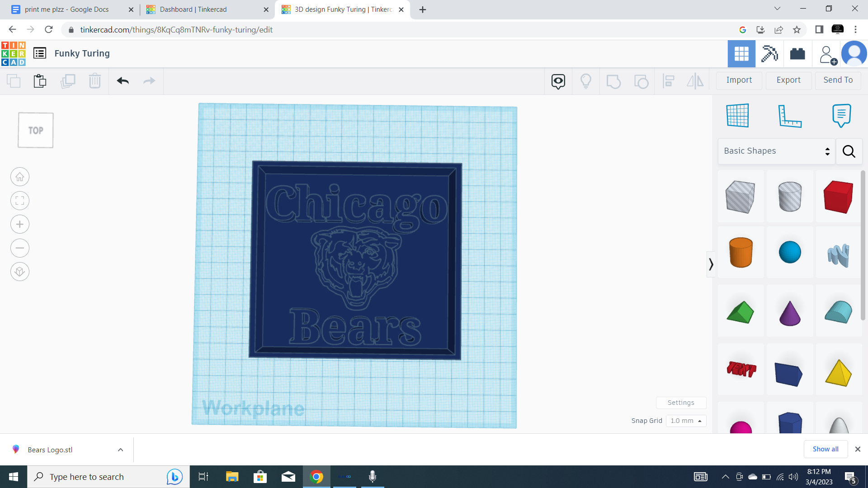The width and height of the screenshot is (868, 488).
Task: Bookmark this page with the star
Action: click(x=797, y=30)
